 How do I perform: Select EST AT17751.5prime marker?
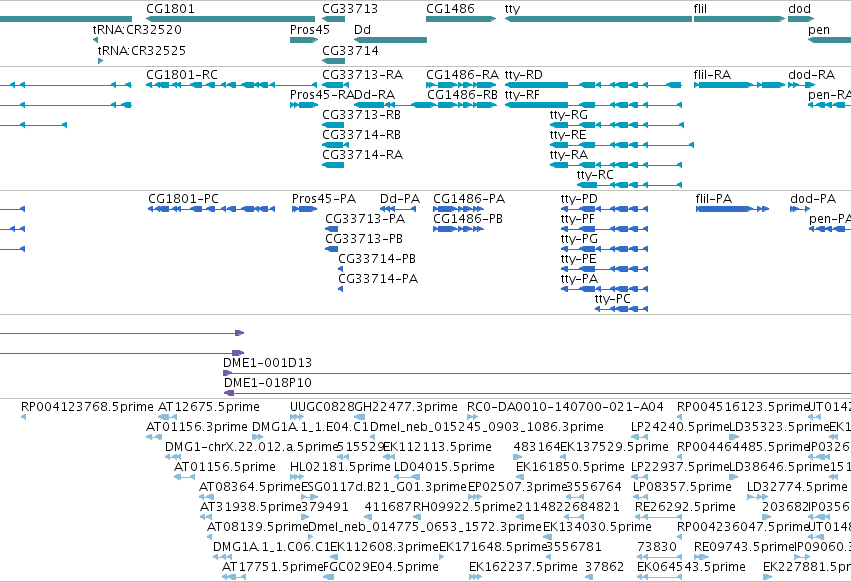233,577
